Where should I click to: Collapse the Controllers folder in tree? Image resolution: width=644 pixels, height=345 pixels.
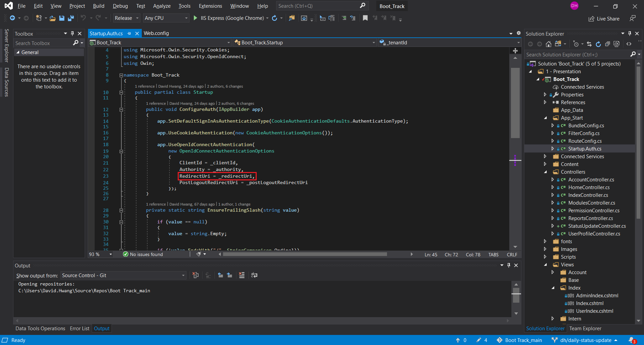point(545,172)
